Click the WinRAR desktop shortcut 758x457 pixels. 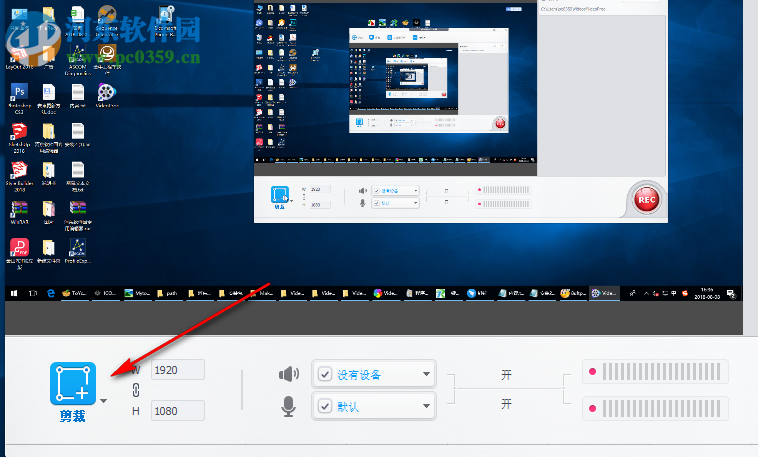pos(19,212)
